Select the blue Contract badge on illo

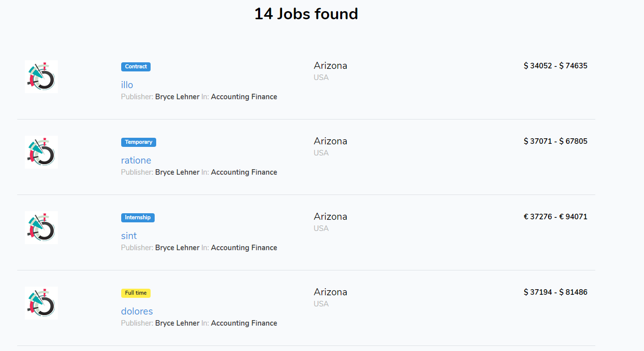135,66
